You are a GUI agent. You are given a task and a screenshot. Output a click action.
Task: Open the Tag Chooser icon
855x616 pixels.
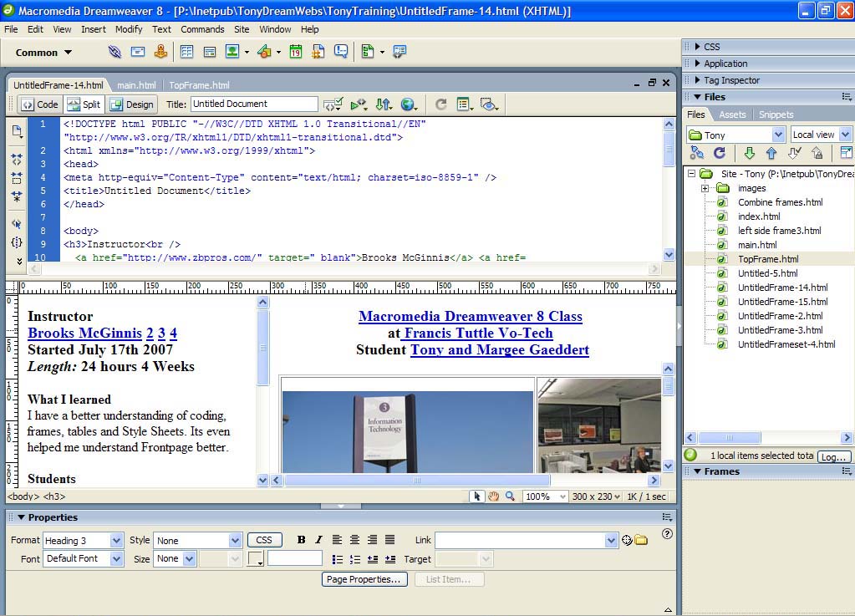click(400, 52)
